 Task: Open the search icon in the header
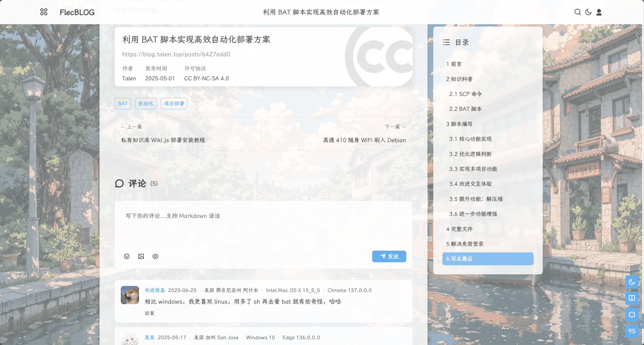click(x=578, y=12)
